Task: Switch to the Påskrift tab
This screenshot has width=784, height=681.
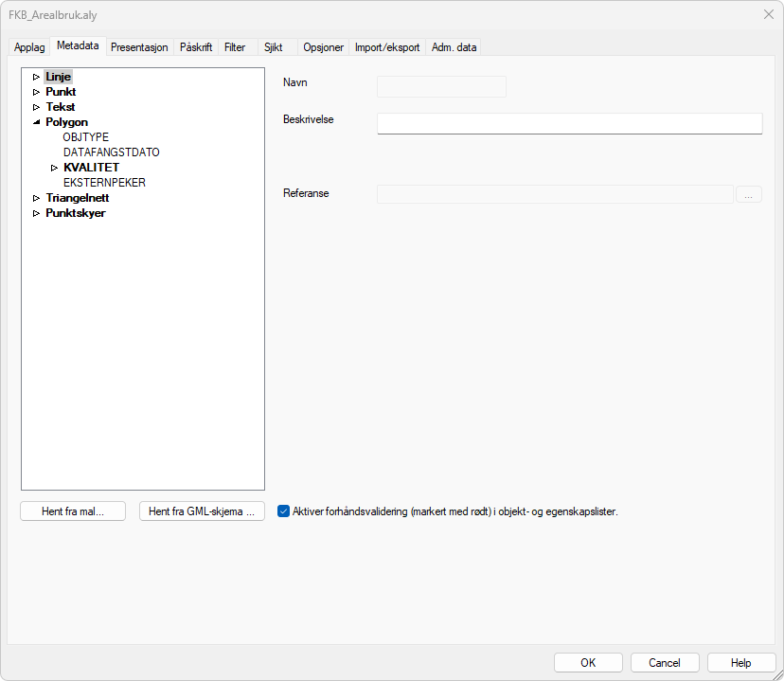Action: point(195,45)
